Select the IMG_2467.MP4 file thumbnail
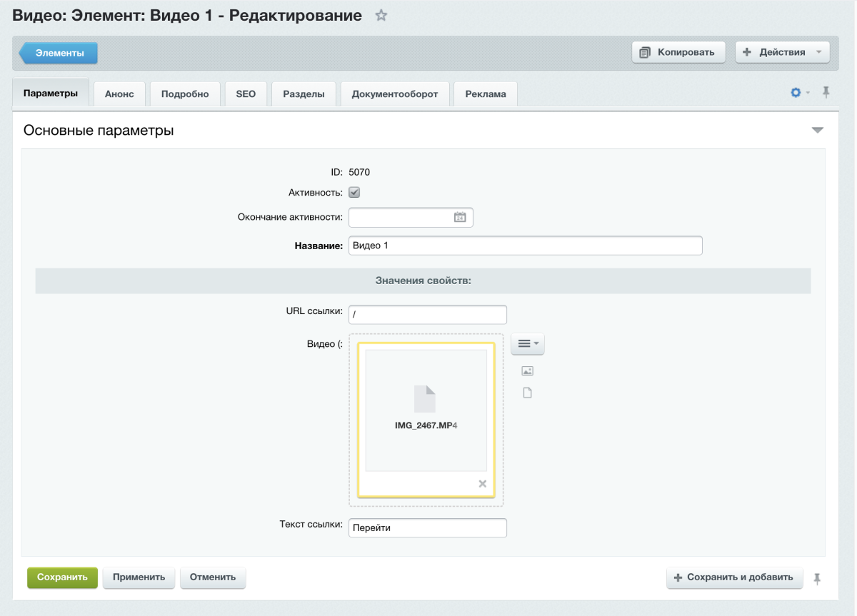The image size is (857, 616). pos(426,410)
